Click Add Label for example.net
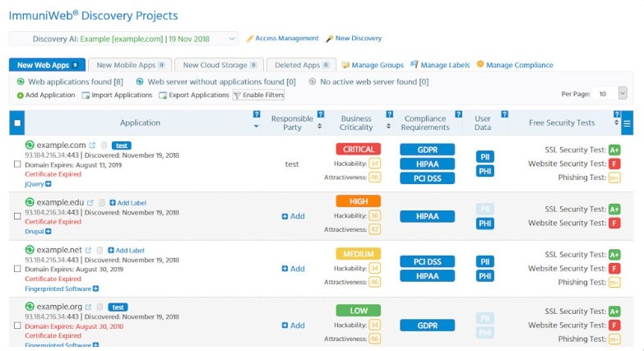 pyautogui.click(x=126, y=251)
